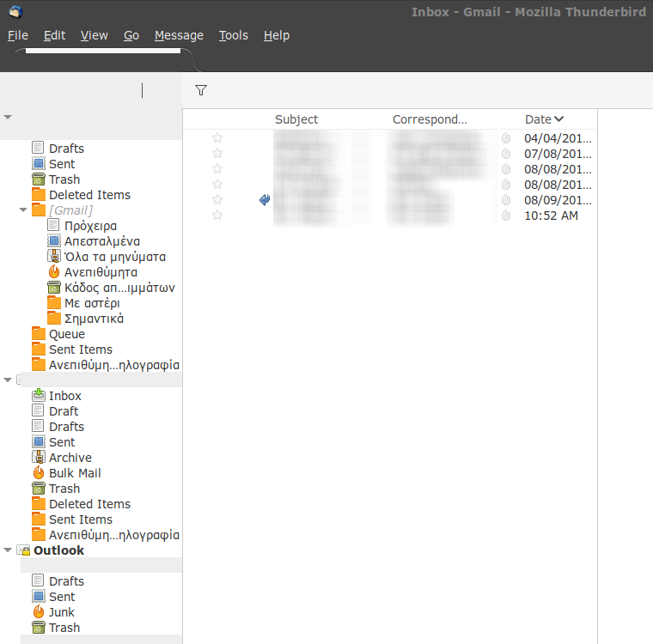Open Ανεπιθύμητα spam folder under Gmail
The height and width of the screenshot is (644, 653).
pos(100,272)
